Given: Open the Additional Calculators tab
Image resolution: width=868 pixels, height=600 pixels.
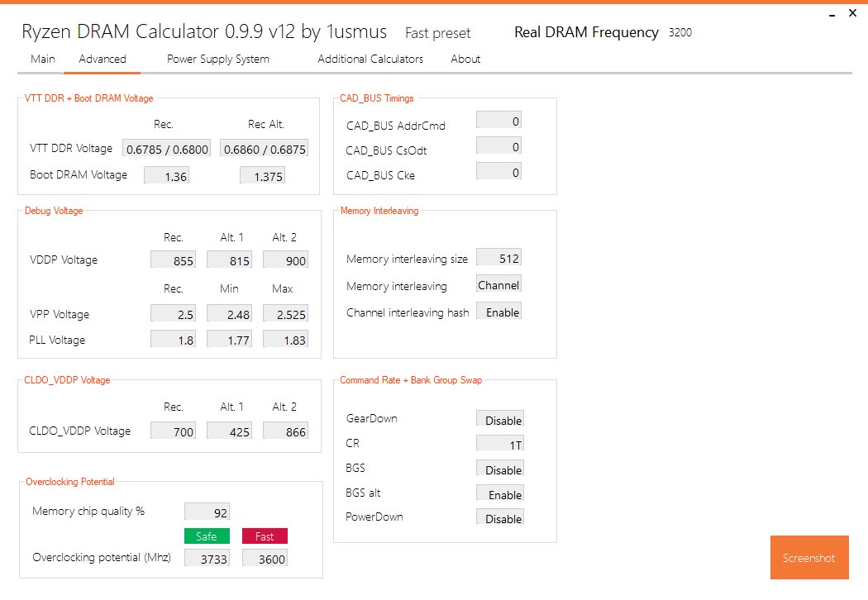Looking at the screenshot, I should click(x=370, y=59).
